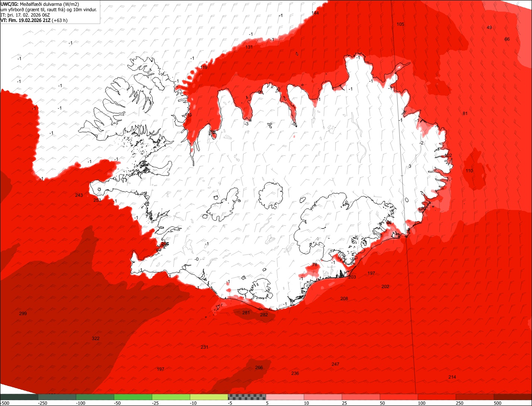The image size is (532, 406).
Task: Click the map value 105
Action: point(400,24)
